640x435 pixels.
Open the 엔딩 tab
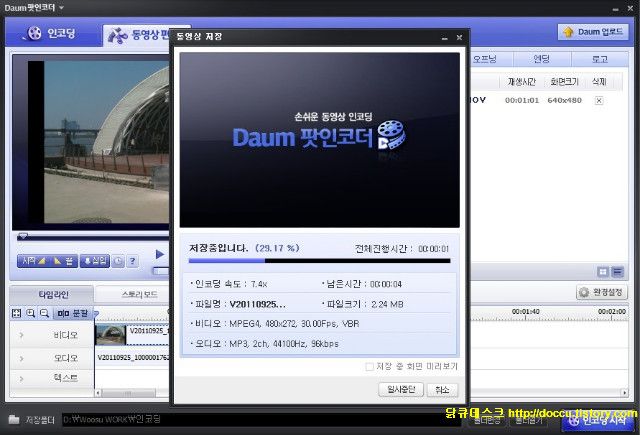point(542,59)
